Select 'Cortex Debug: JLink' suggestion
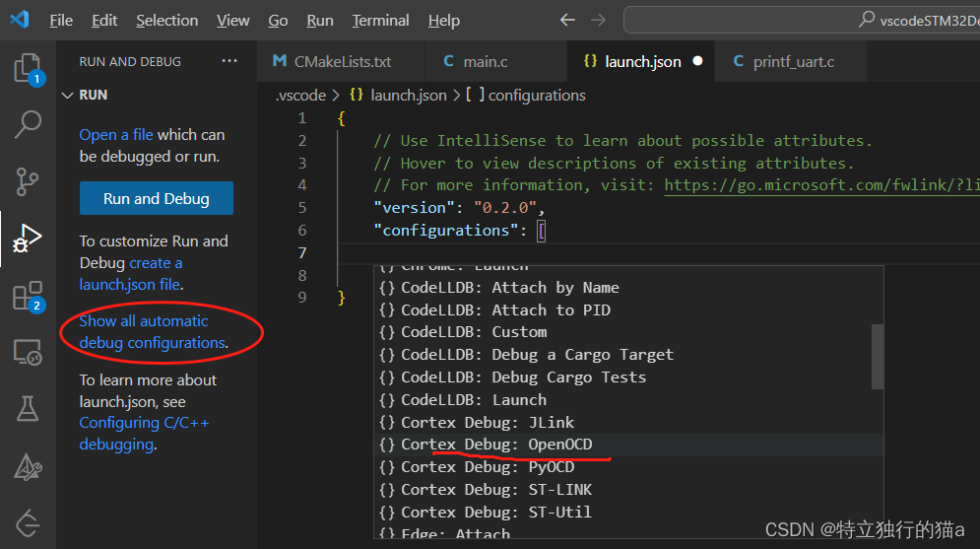The width and height of the screenshot is (980, 549). 628,422
